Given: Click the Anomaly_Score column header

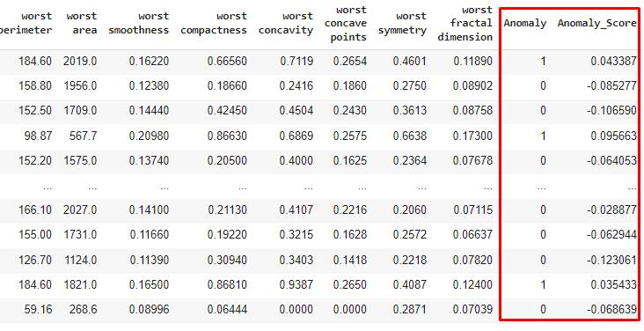Looking at the screenshot, I should click(596, 23).
